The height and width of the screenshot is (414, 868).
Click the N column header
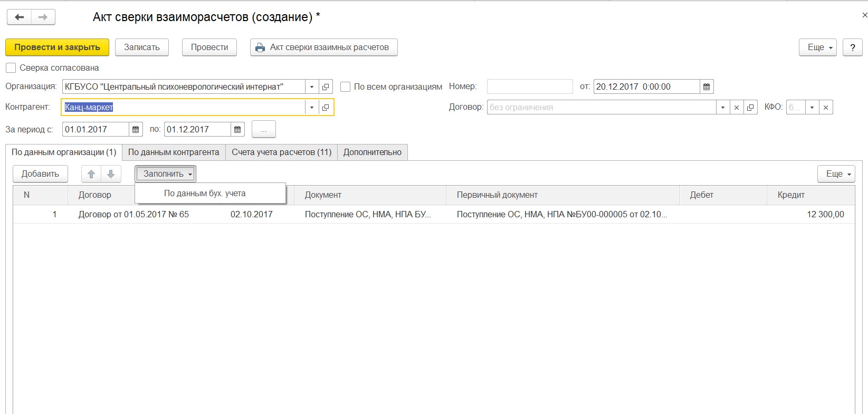(41, 195)
